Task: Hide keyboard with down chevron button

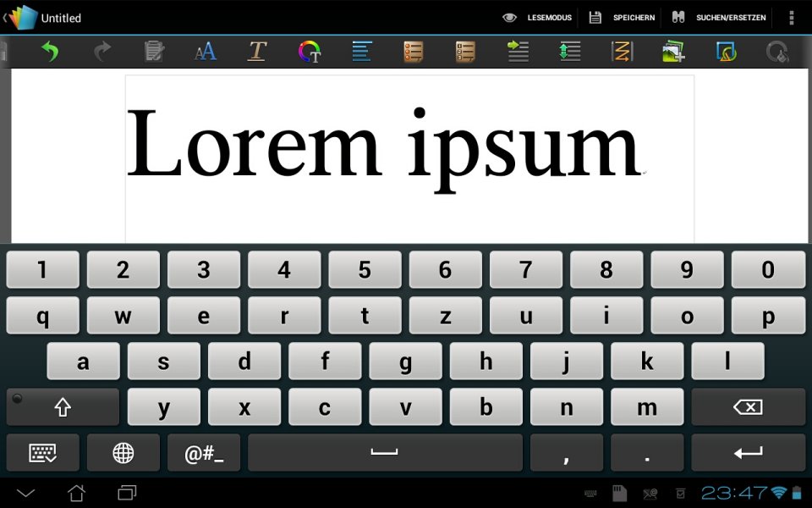Action: coord(25,493)
